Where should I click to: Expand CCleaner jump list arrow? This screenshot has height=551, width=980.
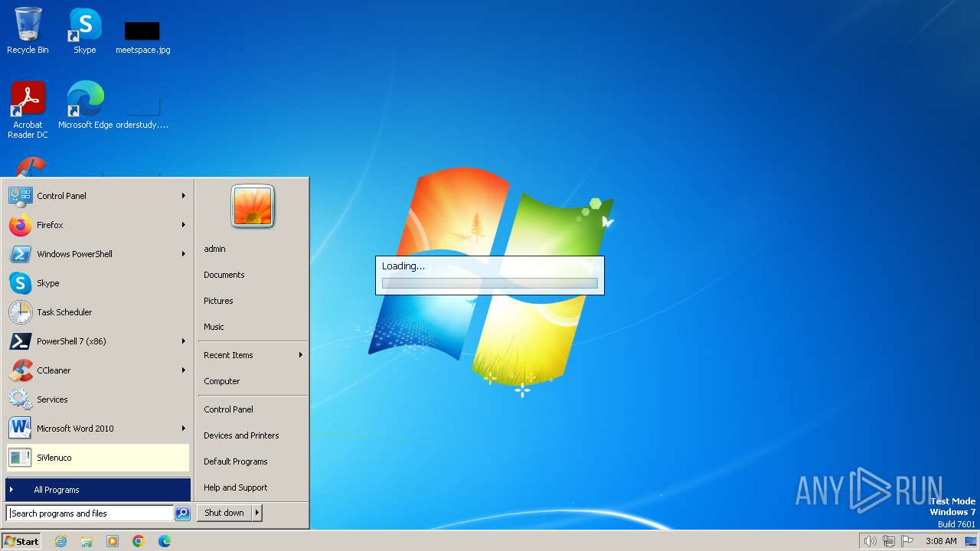coord(184,370)
